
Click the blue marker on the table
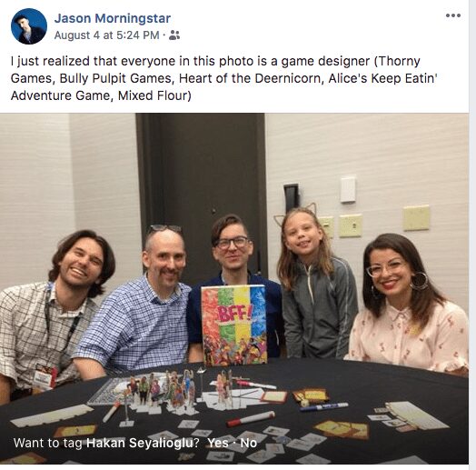(x=324, y=406)
